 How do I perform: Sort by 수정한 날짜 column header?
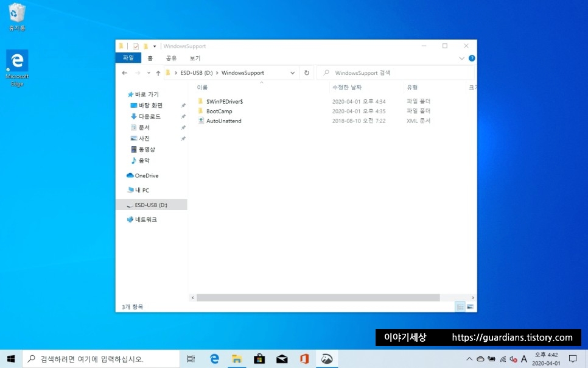tap(347, 88)
